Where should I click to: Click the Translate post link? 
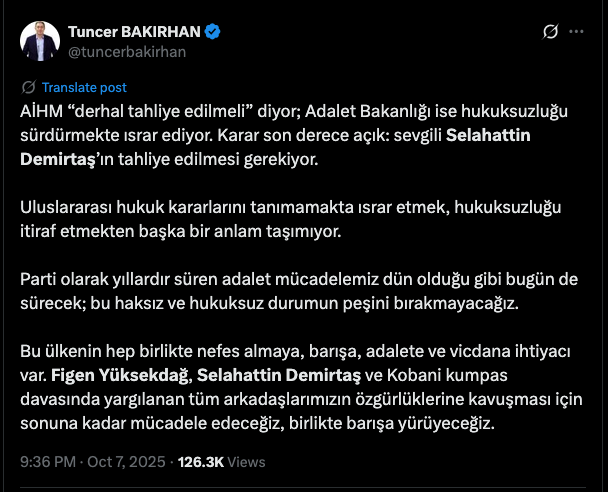click(84, 87)
